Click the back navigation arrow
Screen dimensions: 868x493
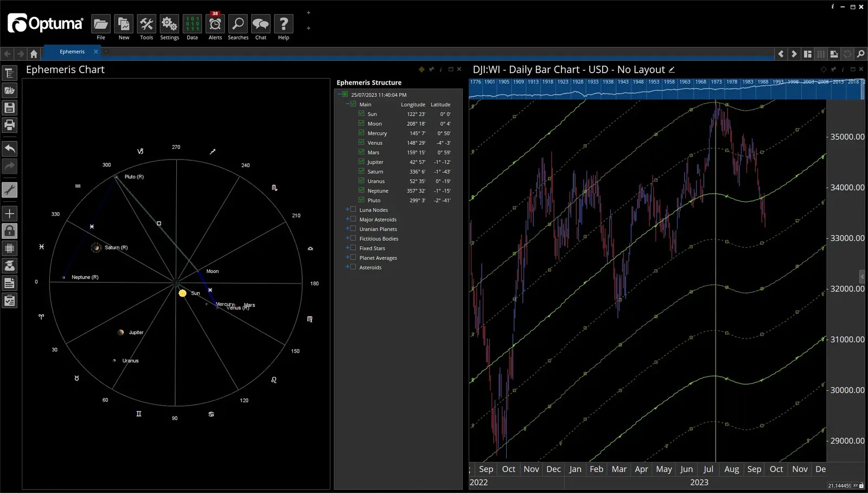[x=8, y=53]
